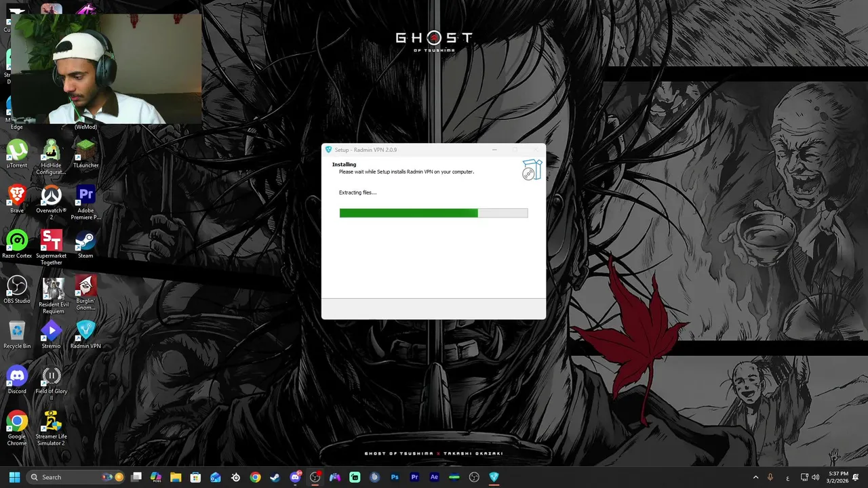Switch to OBS Studio recording taskbar icon
868x488 pixels.
point(315,477)
